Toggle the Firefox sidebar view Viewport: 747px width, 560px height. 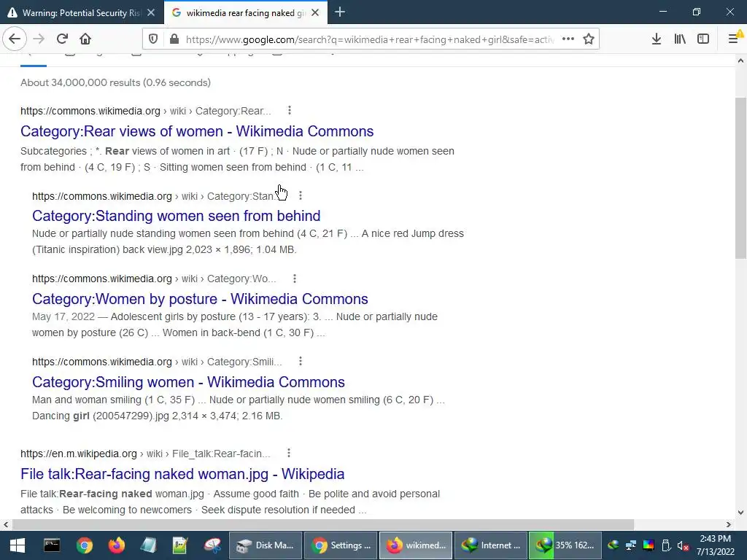click(703, 39)
